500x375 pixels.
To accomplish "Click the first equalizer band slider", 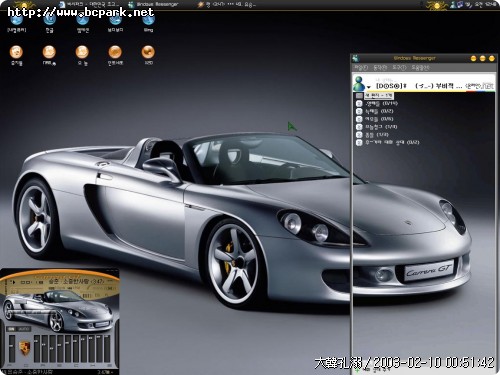I will (37, 349).
